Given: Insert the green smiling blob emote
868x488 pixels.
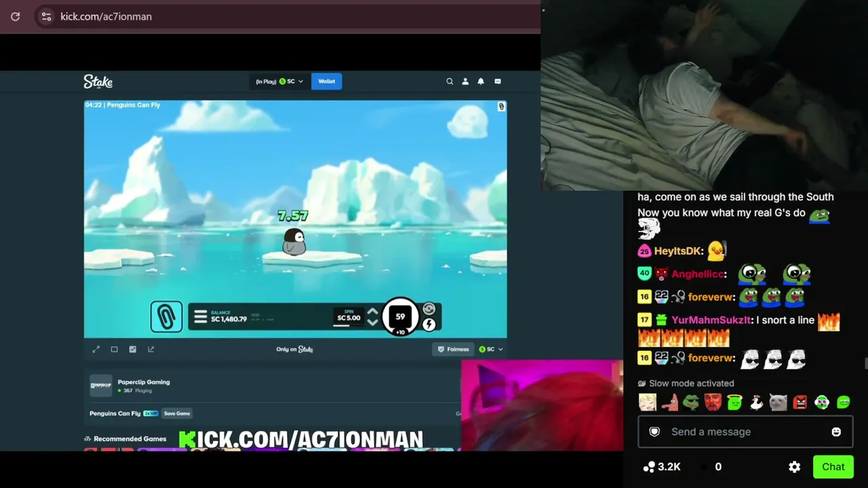Looking at the screenshot, I should click(x=843, y=403).
